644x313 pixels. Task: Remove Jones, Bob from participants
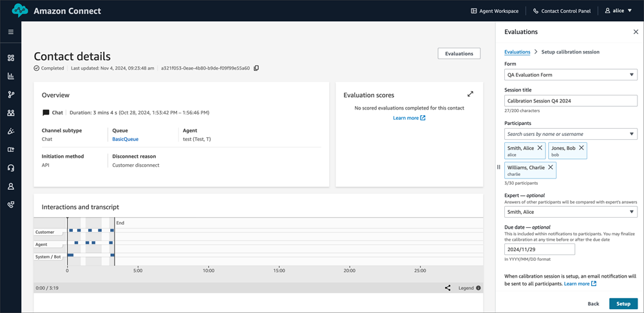pyautogui.click(x=582, y=148)
